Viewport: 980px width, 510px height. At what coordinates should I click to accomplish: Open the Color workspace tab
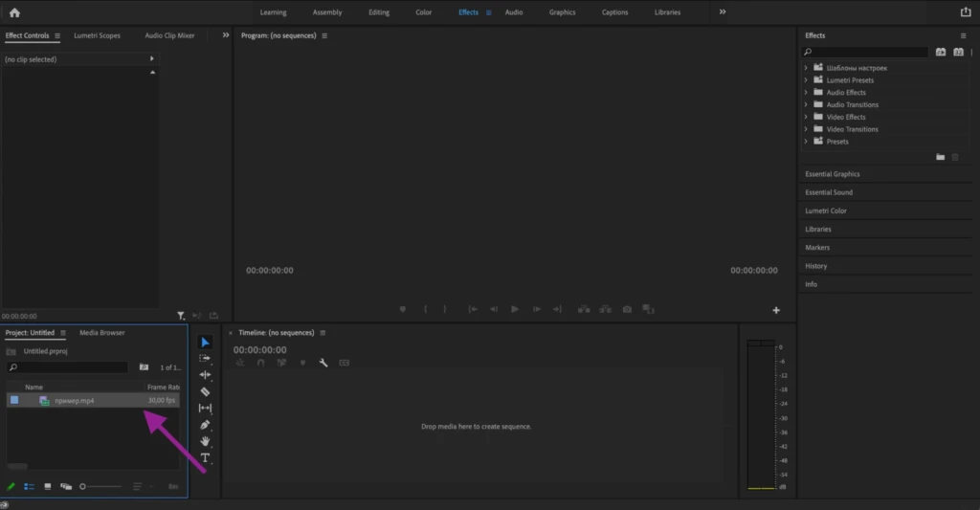(424, 12)
